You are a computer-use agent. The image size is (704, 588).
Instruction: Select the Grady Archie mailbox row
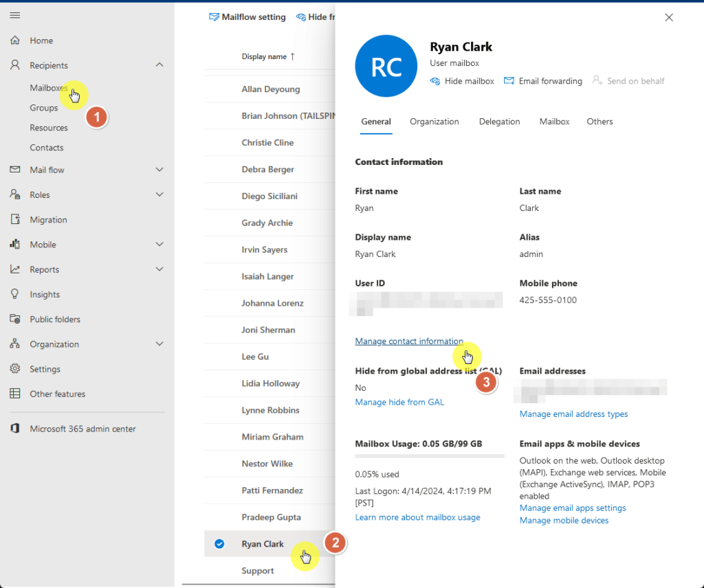point(269,223)
